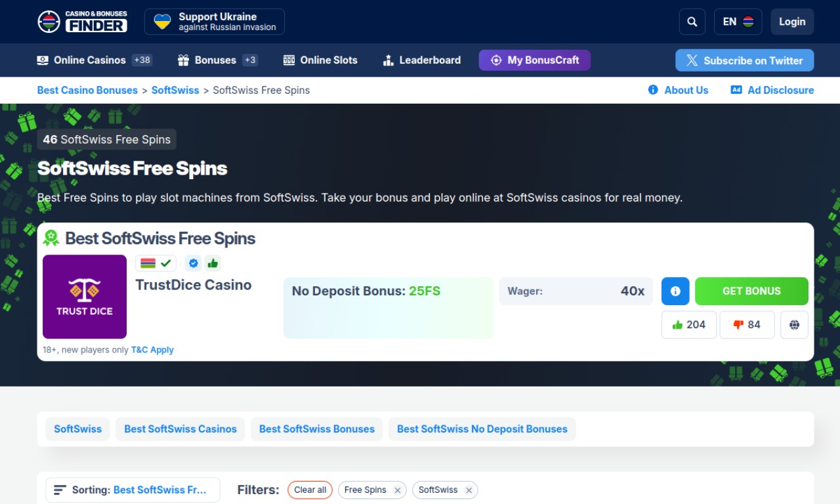Click the blue info button beside Get Bonus
This screenshot has height=504, width=840.
[x=675, y=291]
